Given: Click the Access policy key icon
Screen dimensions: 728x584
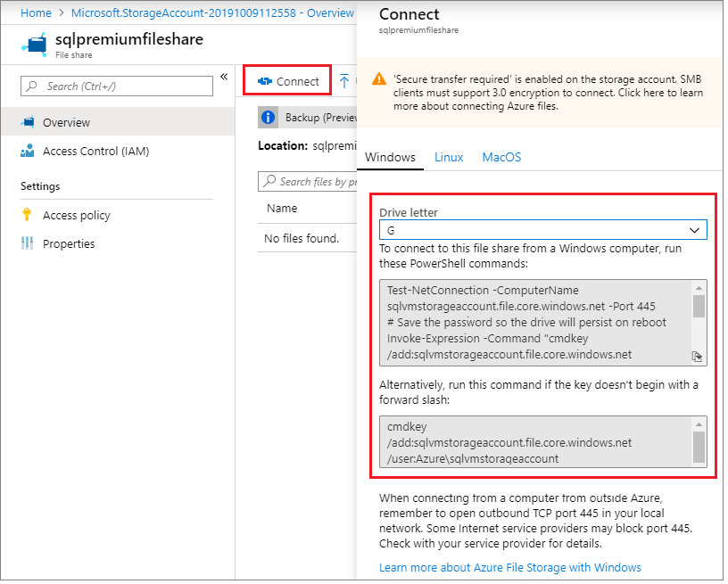Looking at the screenshot, I should tap(28, 215).
